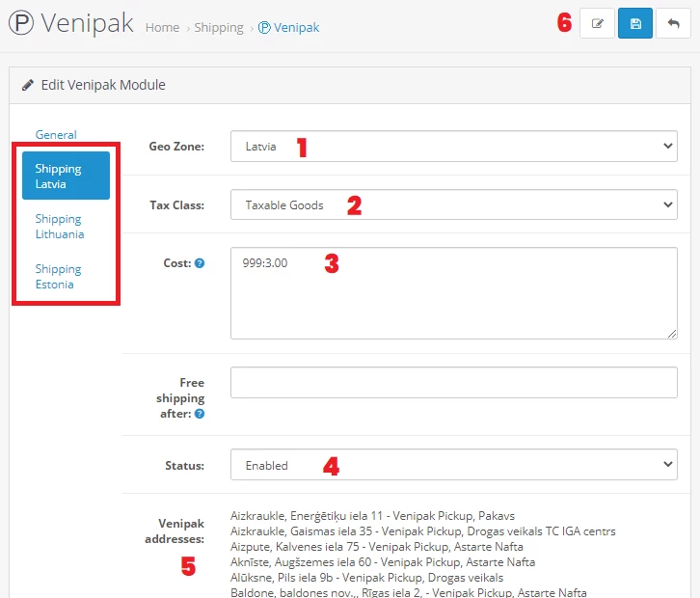This screenshot has width=700, height=598.
Task: Click the help icon next to Cost
Action: pyautogui.click(x=200, y=262)
